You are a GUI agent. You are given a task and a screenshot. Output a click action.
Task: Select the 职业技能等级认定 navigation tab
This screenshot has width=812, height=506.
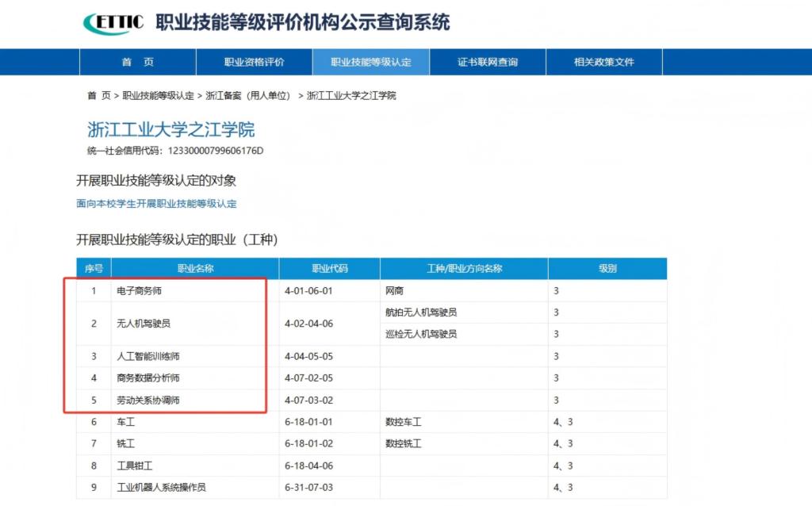coord(370,62)
